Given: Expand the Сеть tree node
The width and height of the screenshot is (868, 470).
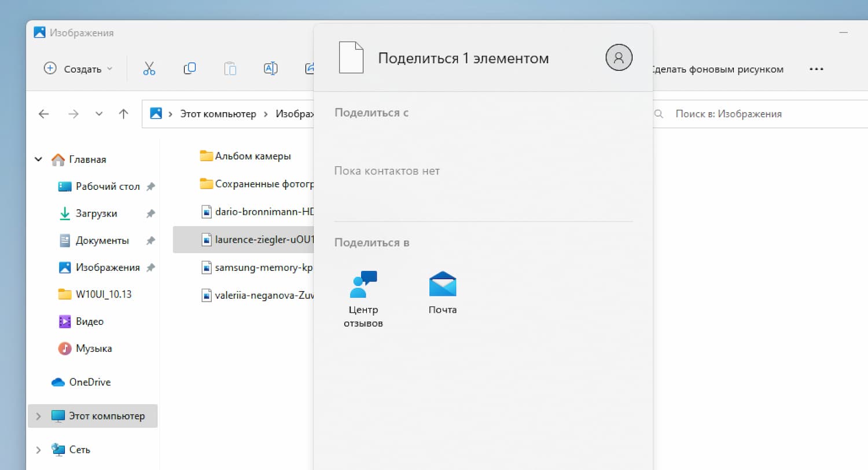Looking at the screenshot, I should [x=39, y=450].
